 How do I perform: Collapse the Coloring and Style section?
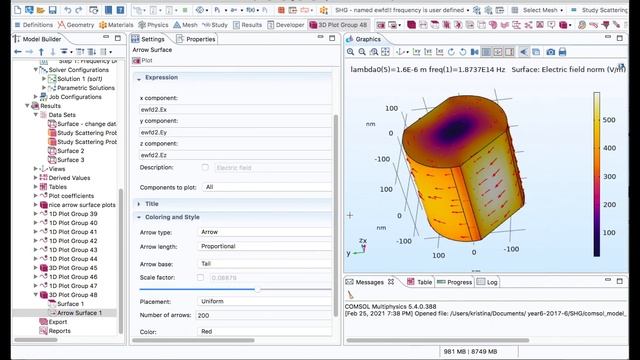[x=139, y=217]
